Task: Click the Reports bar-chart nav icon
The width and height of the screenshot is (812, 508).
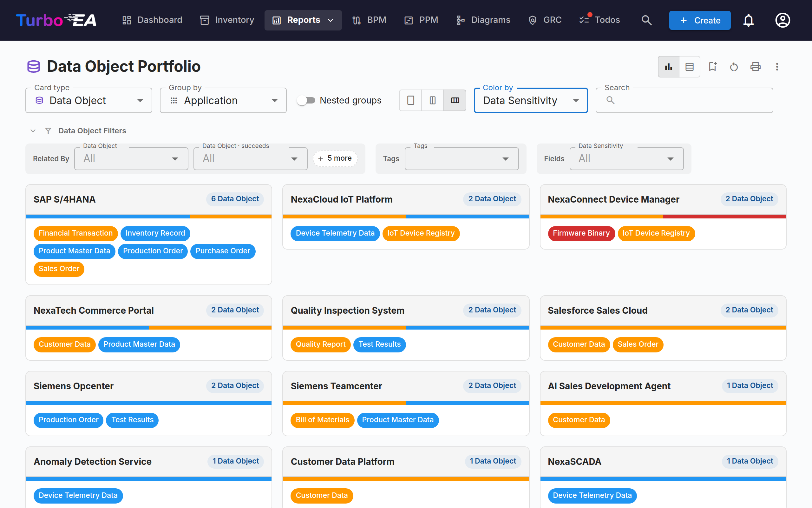Action: [x=277, y=20]
